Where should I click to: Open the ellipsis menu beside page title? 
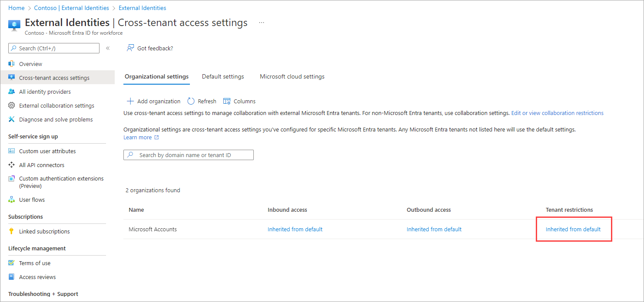point(262,23)
